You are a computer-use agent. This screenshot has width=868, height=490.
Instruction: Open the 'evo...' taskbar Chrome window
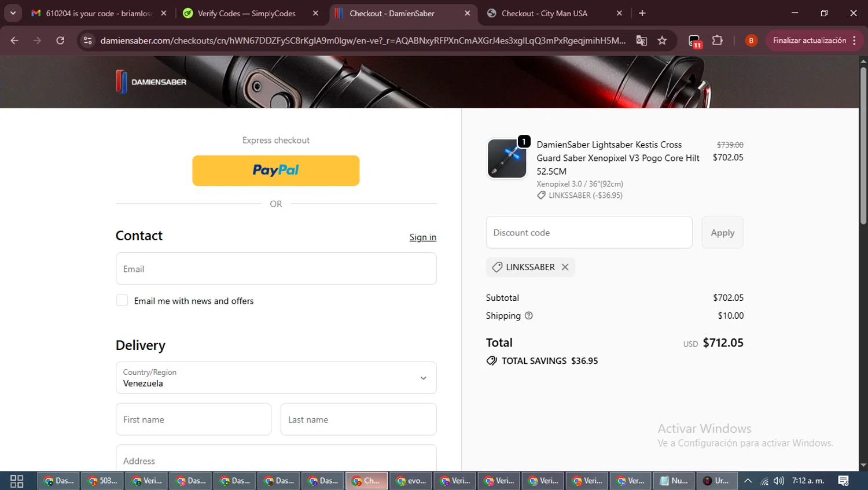pyautogui.click(x=411, y=481)
